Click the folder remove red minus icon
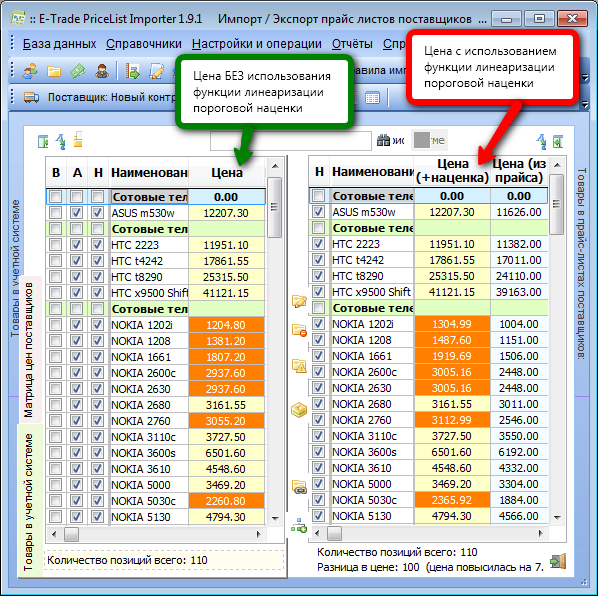Image resolution: width=598 pixels, height=596 pixels. (299, 329)
